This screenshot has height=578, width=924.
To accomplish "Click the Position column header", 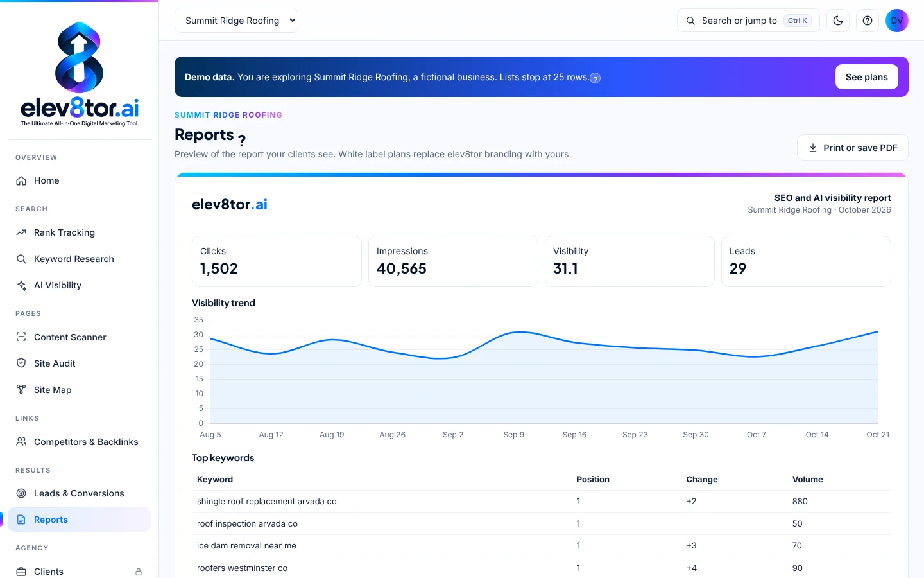I will (x=593, y=480).
